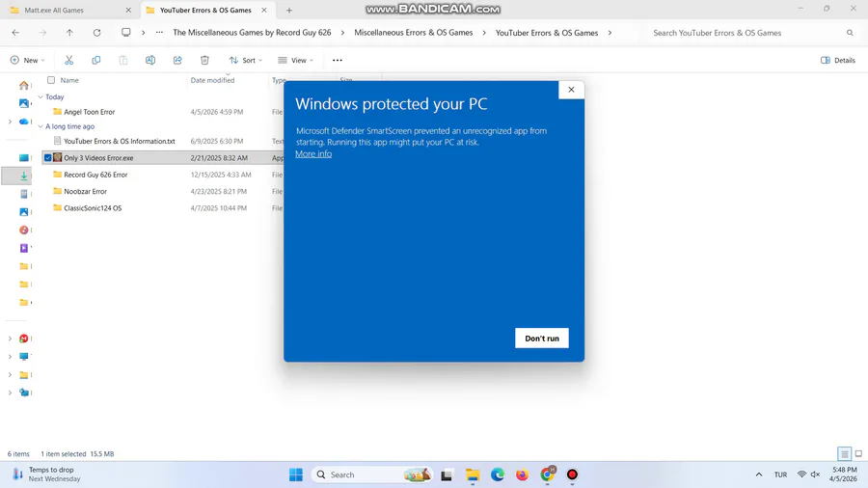This screenshot has height=488, width=868.
Task: Select the Angel Toon Error folder
Action: (x=89, y=112)
